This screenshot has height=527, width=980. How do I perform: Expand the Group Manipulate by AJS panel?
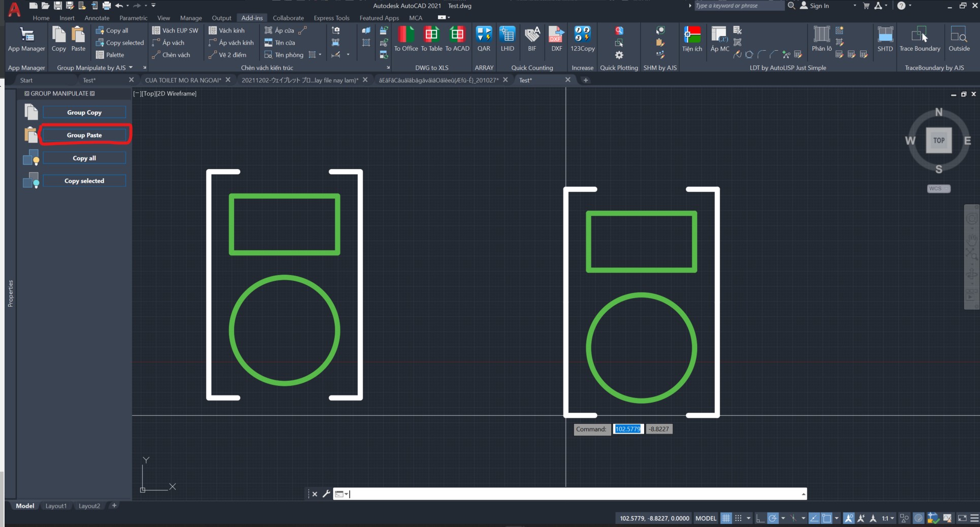coord(131,68)
